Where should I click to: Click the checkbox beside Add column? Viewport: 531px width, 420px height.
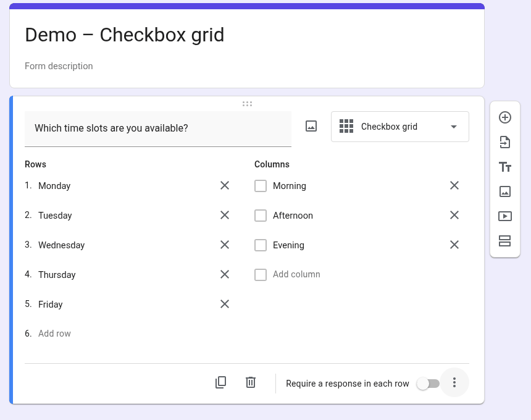click(x=261, y=275)
